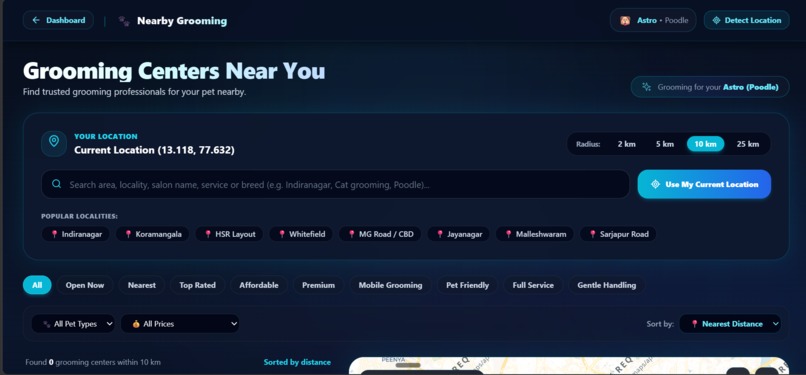Click the paw icon next to Nearby Grooming
The width and height of the screenshot is (806, 375).
(x=123, y=21)
